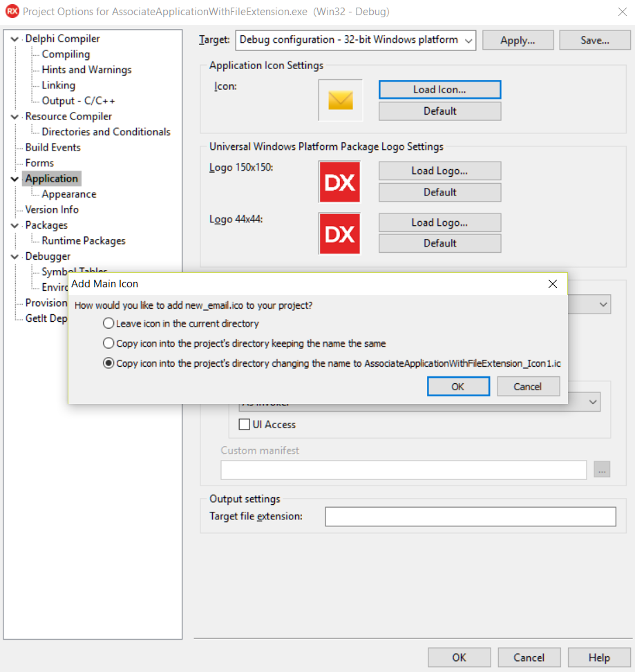
Task: Reset application icon with Default button
Action: (440, 111)
